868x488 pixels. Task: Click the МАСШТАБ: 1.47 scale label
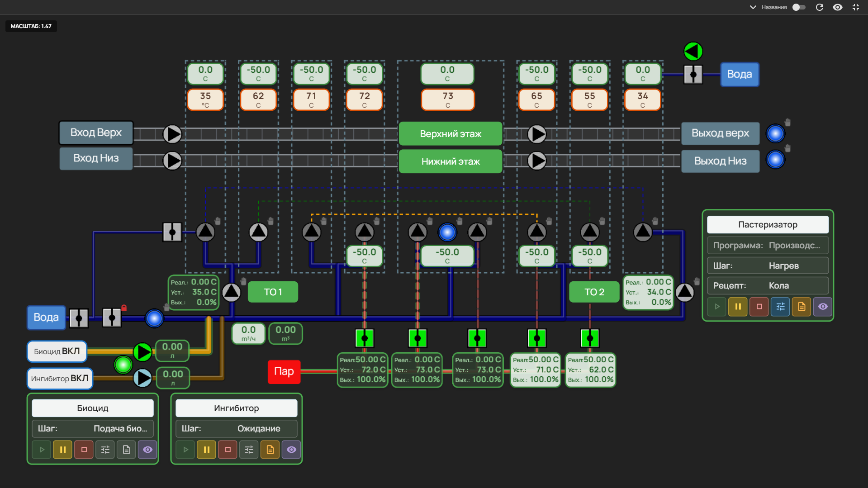coord(31,26)
